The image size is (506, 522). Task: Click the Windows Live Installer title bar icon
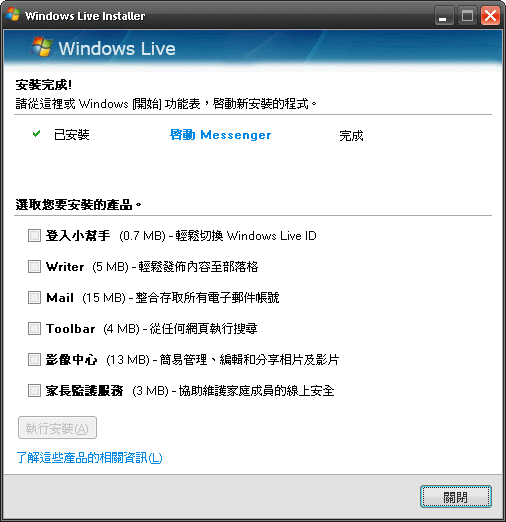click(13, 15)
